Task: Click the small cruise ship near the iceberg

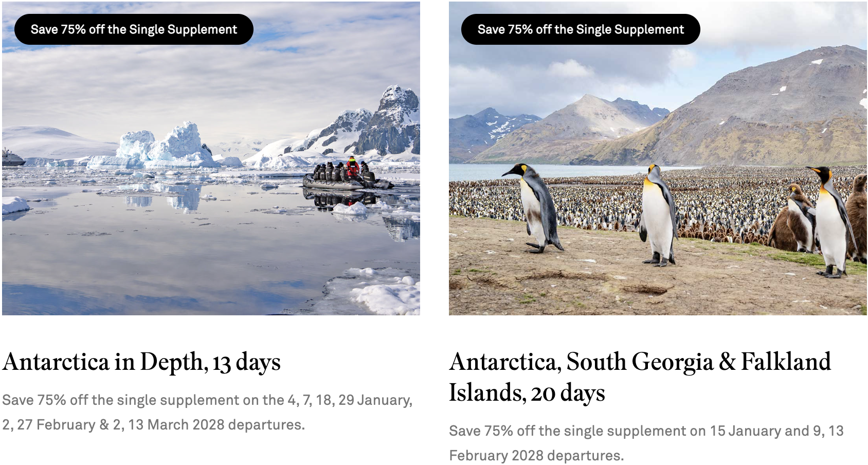Action: coord(12,157)
